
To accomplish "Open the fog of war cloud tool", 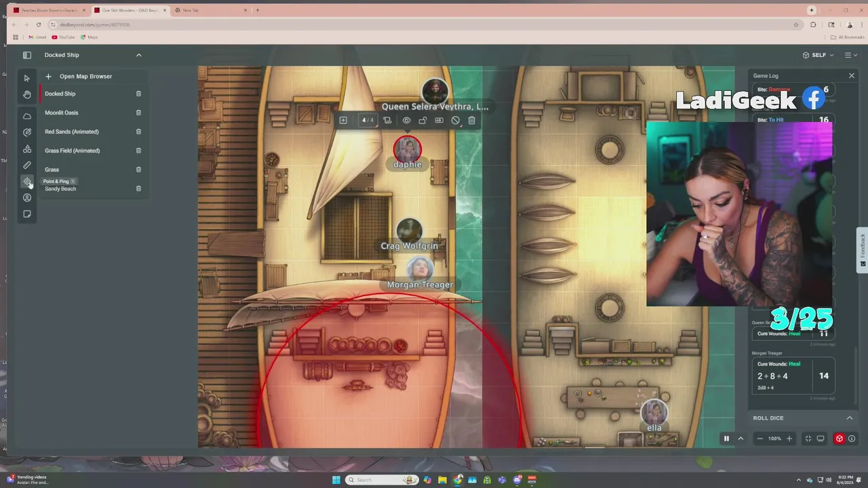I will (27, 116).
